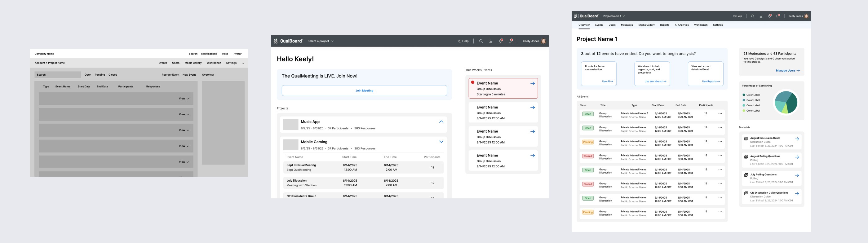Click the Manage Users link
Image resolution: width=868 pixels, height=243 pixels.
[787, 71]
